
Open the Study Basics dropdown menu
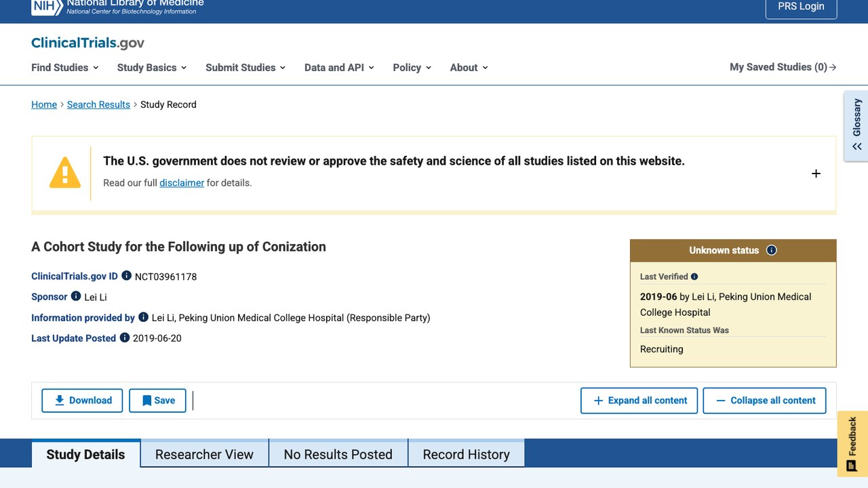pyautogui.click(x=152, y=67)
